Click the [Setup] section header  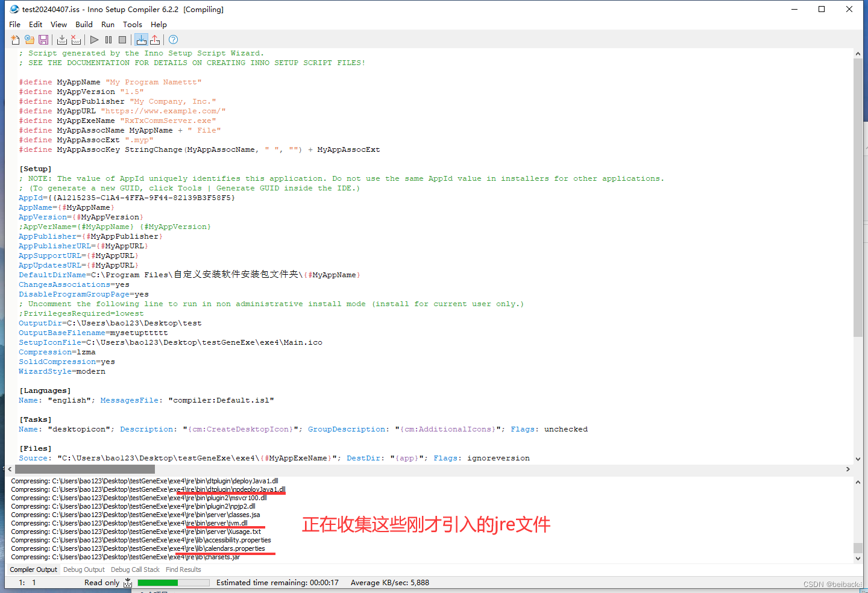pos(35,169)
